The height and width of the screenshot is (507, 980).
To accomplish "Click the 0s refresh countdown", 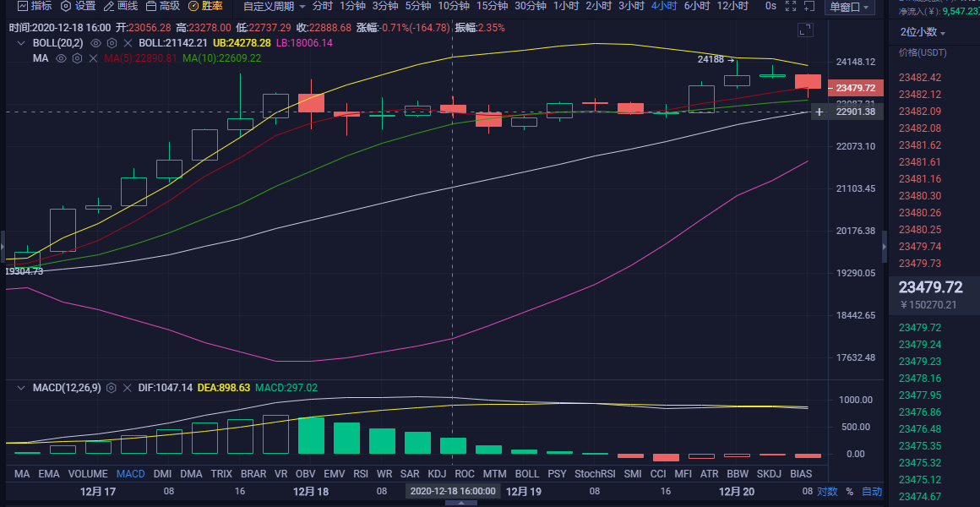I will pyautogui.click(x=770, y=6).
